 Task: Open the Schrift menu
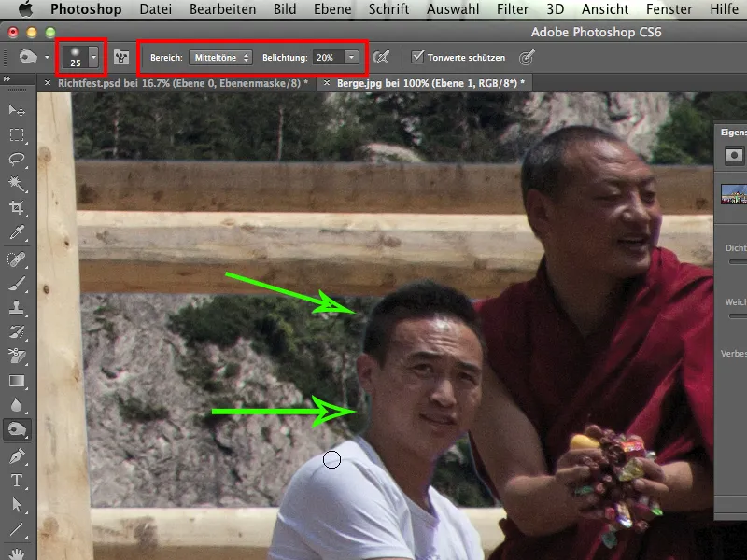coord(388,9)
